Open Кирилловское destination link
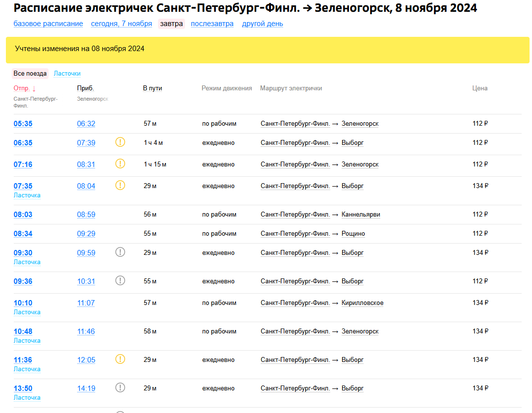This screenshot has height=413, width=532. (x=362, y=303)
